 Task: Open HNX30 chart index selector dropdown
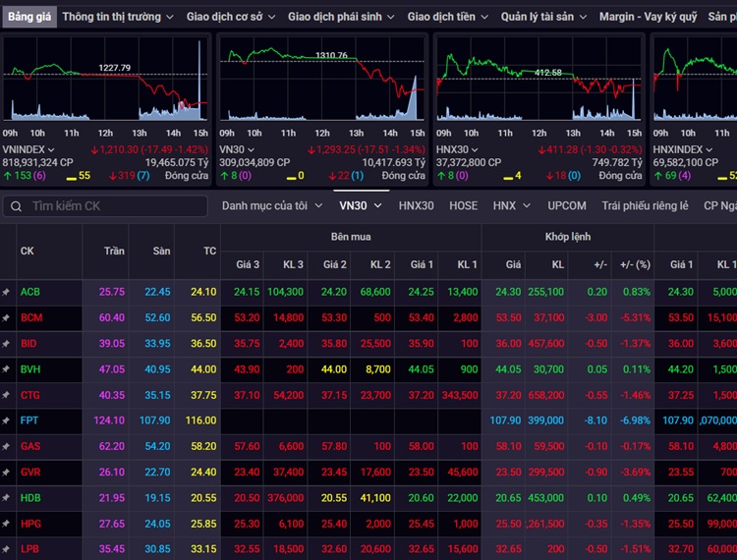coord(456,150)
